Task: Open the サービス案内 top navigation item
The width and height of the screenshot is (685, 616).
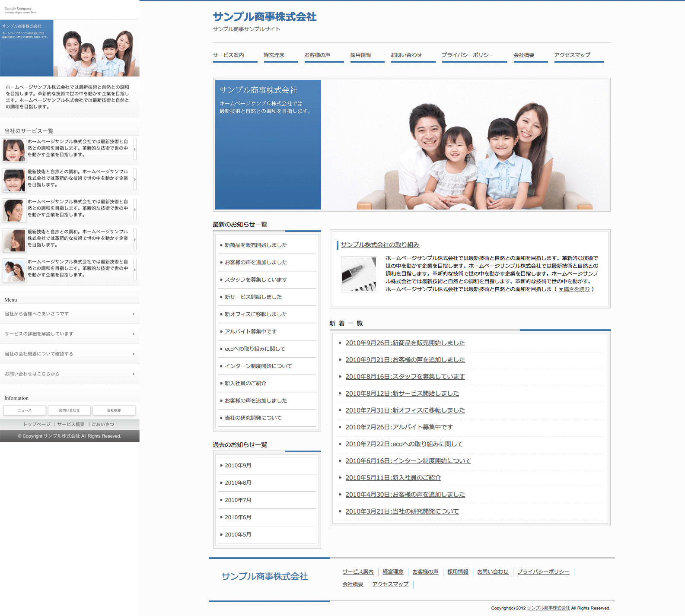Action: [x=228, y=55]
